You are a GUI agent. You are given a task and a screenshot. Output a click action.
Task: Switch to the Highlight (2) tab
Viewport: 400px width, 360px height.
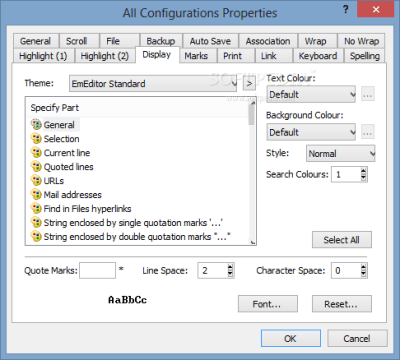[105, 56]
